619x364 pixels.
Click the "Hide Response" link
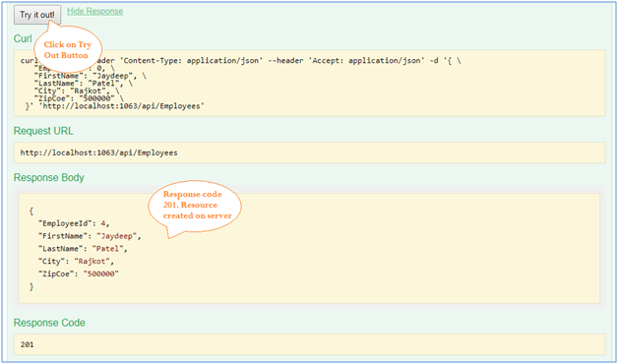(x=95, y=11)
